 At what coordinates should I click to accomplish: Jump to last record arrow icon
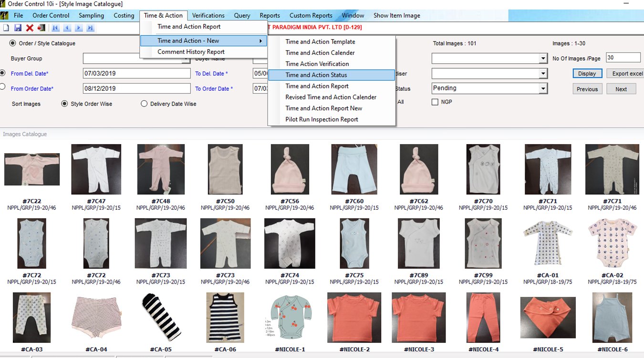[x=90, y=28]
